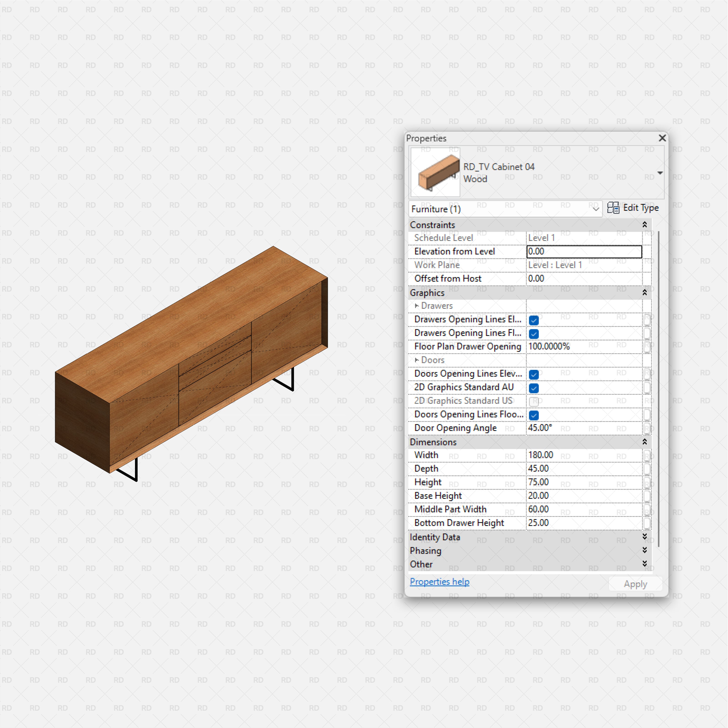Collapse the Constraints section
This screenshot has width=728, height=728.
645,225
